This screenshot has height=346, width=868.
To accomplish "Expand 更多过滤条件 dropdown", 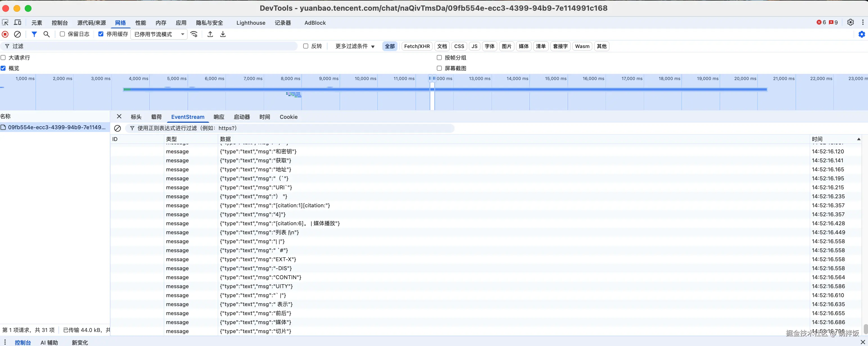I will click(355, 46).
